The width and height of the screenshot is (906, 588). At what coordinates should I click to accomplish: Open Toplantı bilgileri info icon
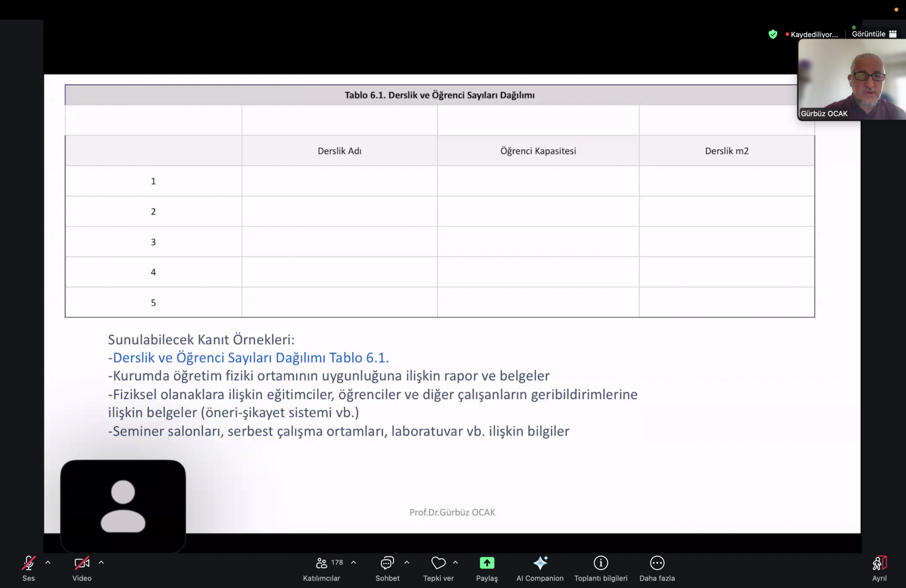(601, 563)
